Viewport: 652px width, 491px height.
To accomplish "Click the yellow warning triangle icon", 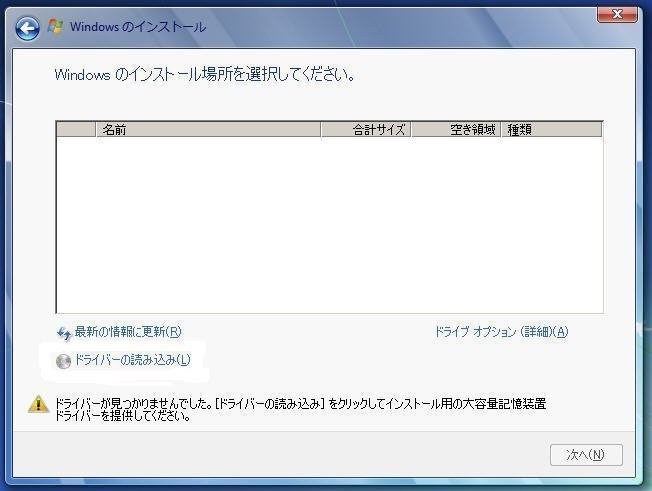I will [38, 404].
